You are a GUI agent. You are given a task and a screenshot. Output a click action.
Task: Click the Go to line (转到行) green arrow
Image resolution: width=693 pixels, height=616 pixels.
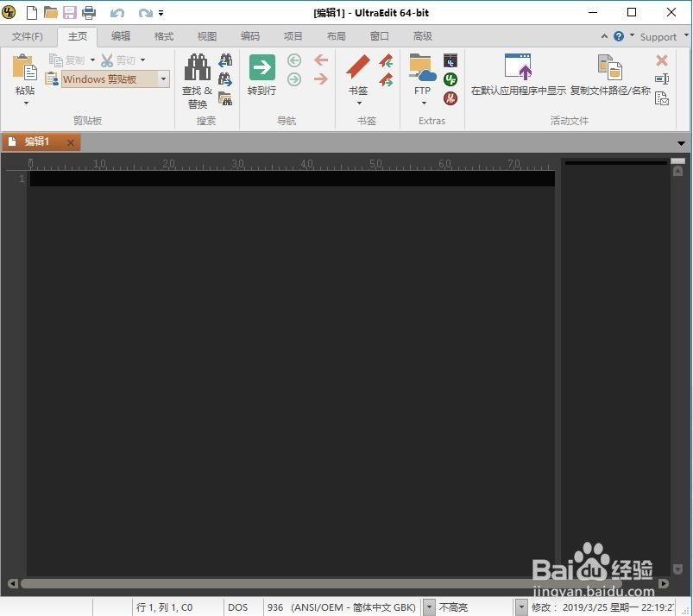(x=262, y=67)
